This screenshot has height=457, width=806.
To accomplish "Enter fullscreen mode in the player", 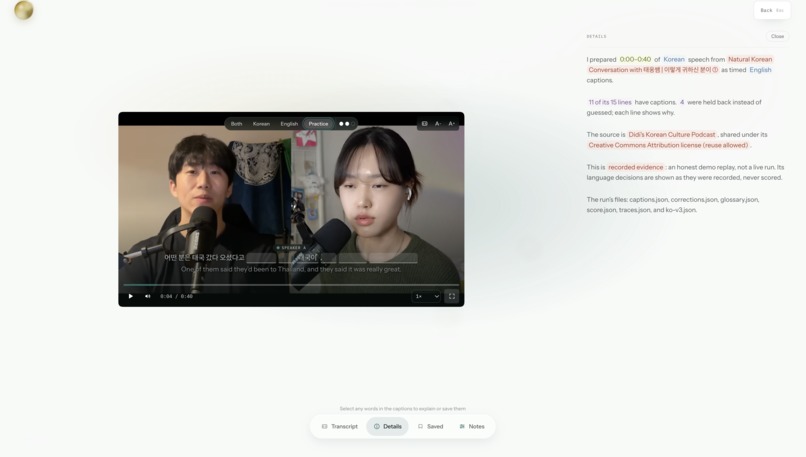I will tap(452, 296).
